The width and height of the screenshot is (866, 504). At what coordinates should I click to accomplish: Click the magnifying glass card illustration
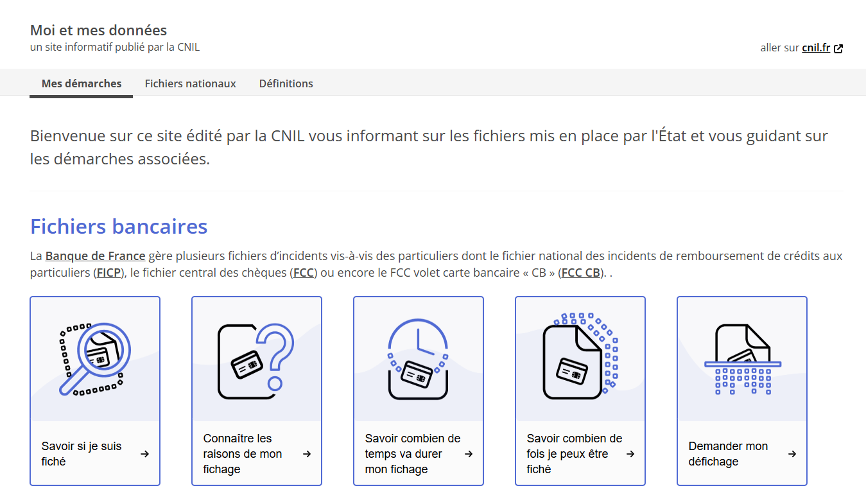click(x=94, y=359)
